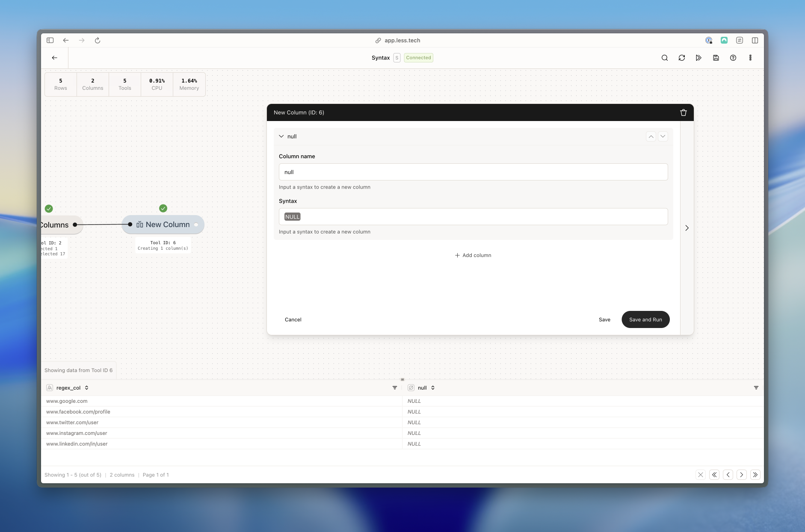Click the green extension icon
The height and width of the screenshot is (532, 805).
[x=724, y=40]
